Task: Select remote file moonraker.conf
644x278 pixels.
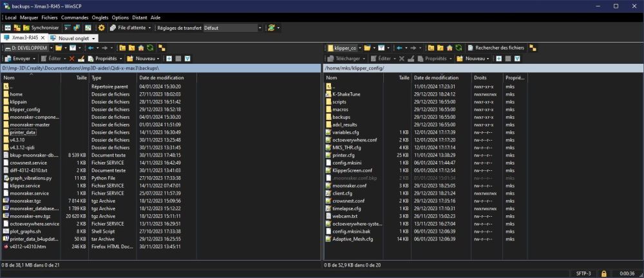Action: click(349, 186)
